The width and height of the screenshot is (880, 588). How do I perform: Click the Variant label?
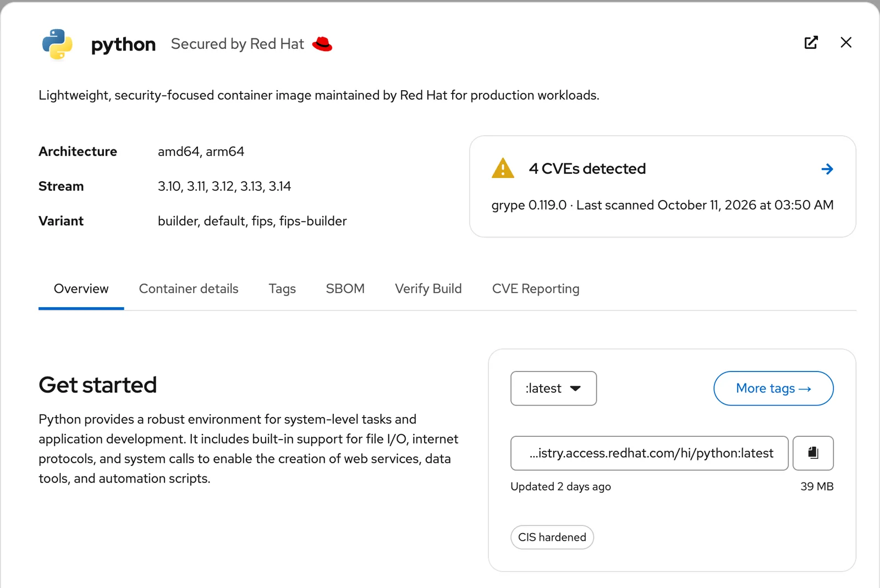click(61, 221)
